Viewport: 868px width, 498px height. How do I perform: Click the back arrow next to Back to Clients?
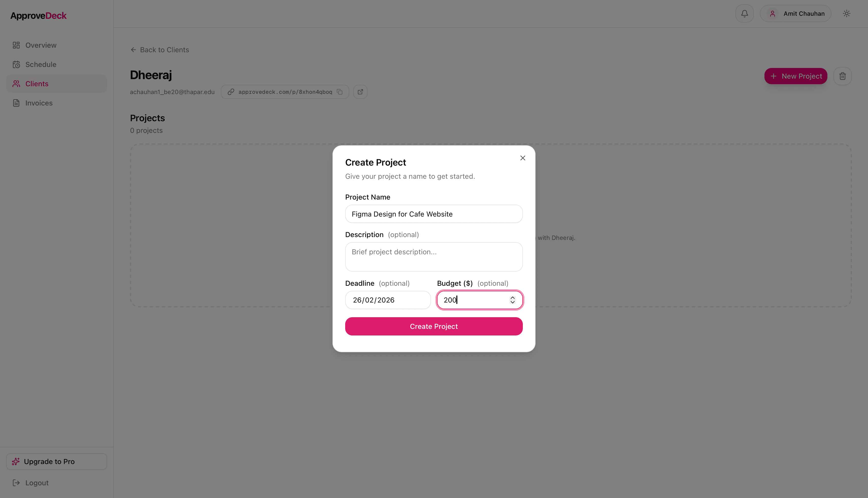(133, 50)
